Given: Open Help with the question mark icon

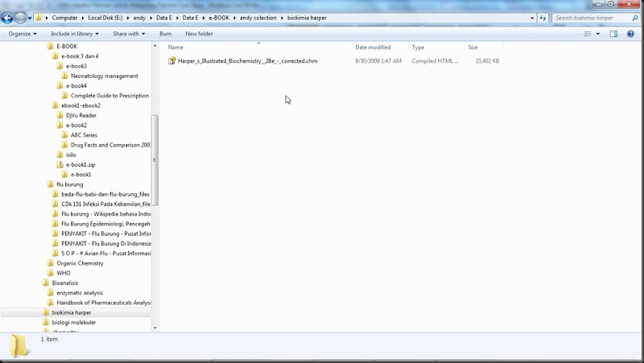Looking at the screenshot, I should [x=630, y=34].
